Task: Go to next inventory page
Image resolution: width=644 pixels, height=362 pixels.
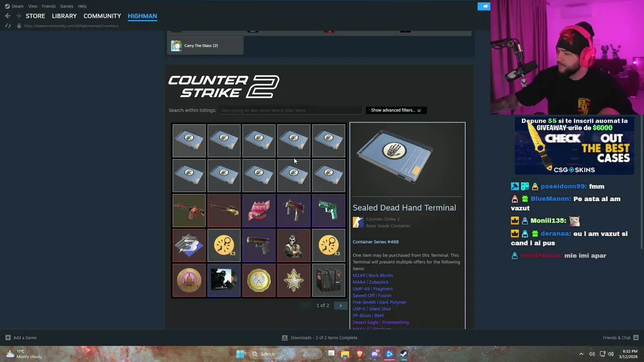Action: [x=341, y=306]
